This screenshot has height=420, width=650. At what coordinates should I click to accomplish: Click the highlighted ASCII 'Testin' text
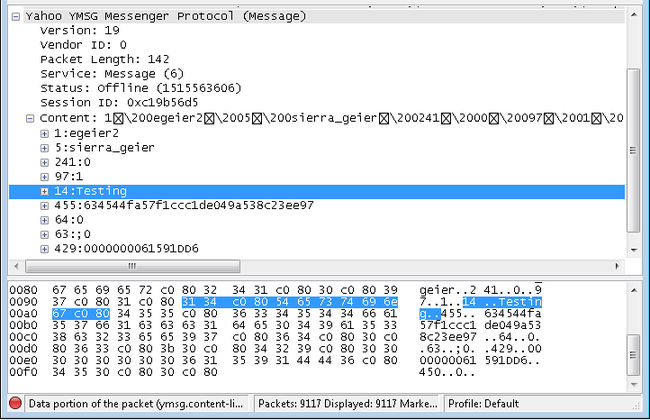click(x=519, y=302)
